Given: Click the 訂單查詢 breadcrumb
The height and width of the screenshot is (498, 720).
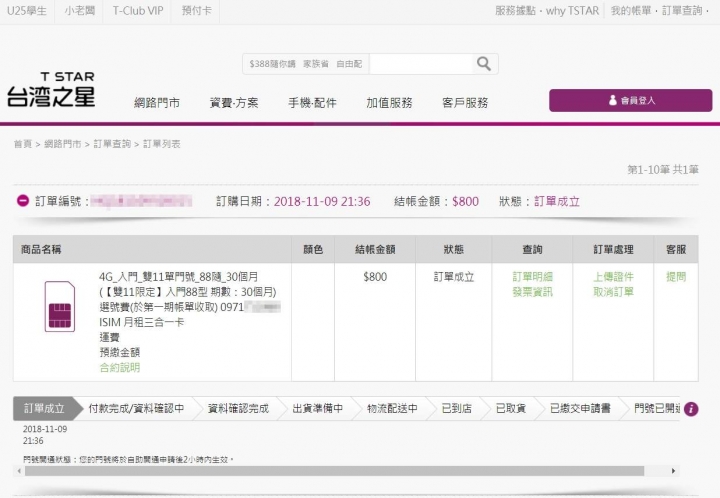Looking at the screenshot, I should [112, 144].
